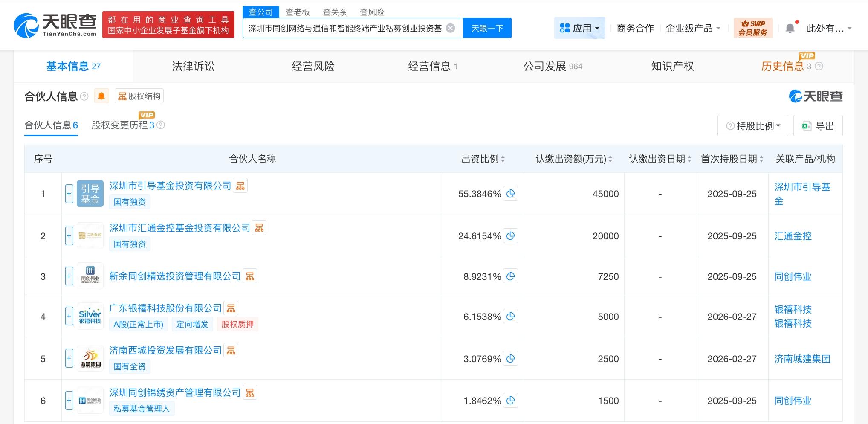Switch to the 法律诉讼 tab
The image size is (868, 424).
(x=193, y=66)
